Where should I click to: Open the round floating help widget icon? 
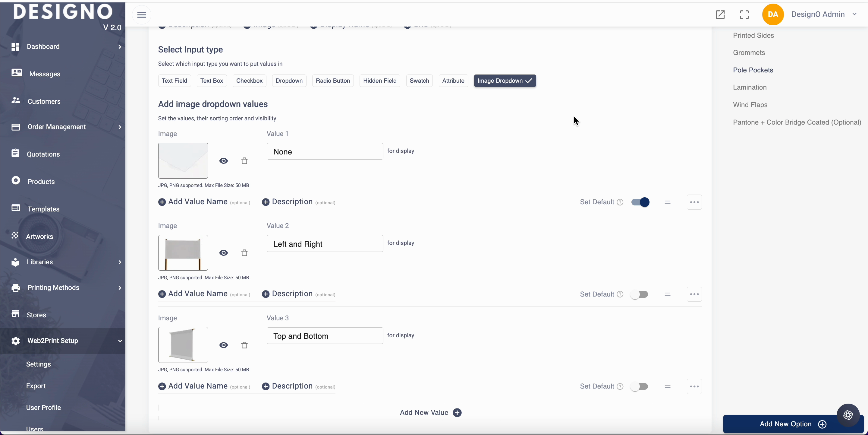point(848,415)
